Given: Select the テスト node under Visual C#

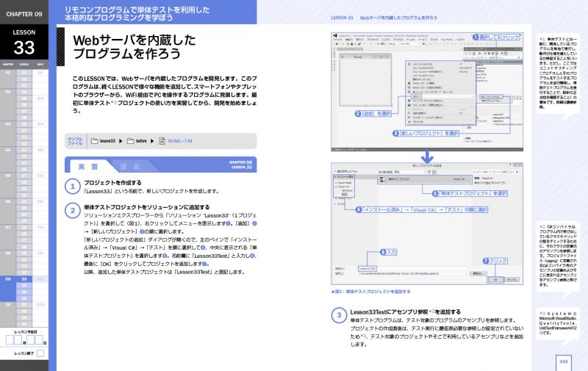Looking at the screenshot, I should 345,194.
